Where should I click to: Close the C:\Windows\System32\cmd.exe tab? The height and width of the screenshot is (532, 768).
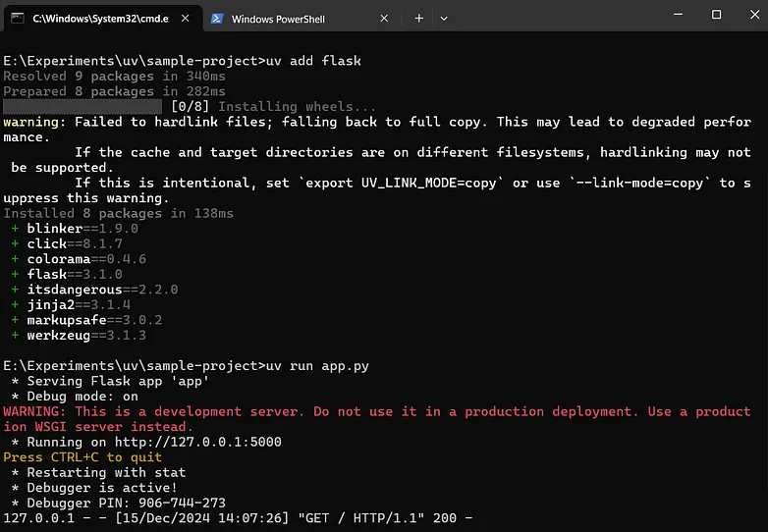point(186,19)
